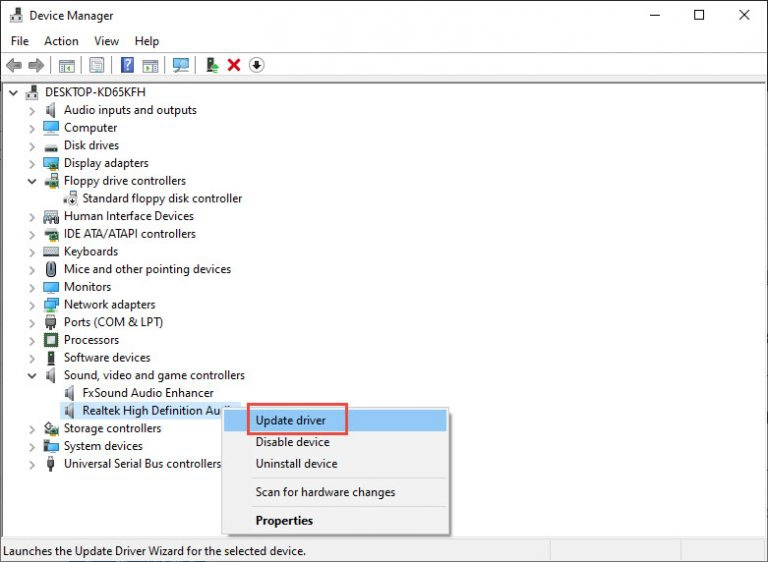The width and height of the screenshot is (768, 562).
Task: Click the Mice and other pointing devices icon
Action: coord(51,269)
